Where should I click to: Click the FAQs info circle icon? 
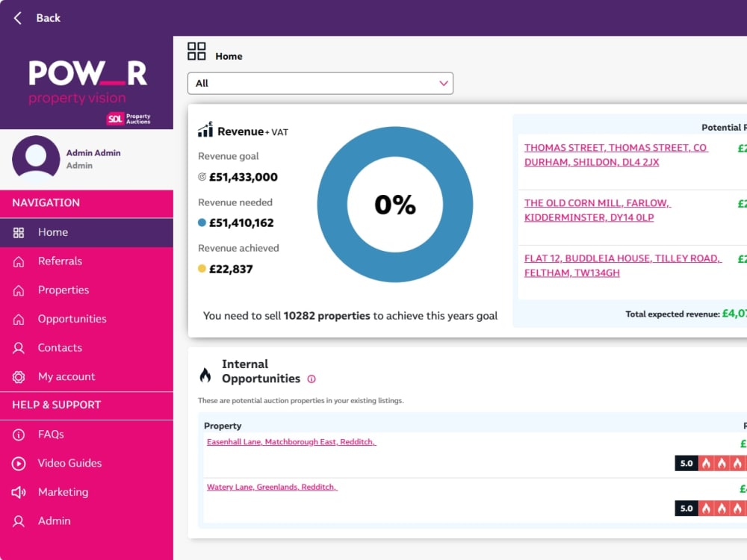19,435
